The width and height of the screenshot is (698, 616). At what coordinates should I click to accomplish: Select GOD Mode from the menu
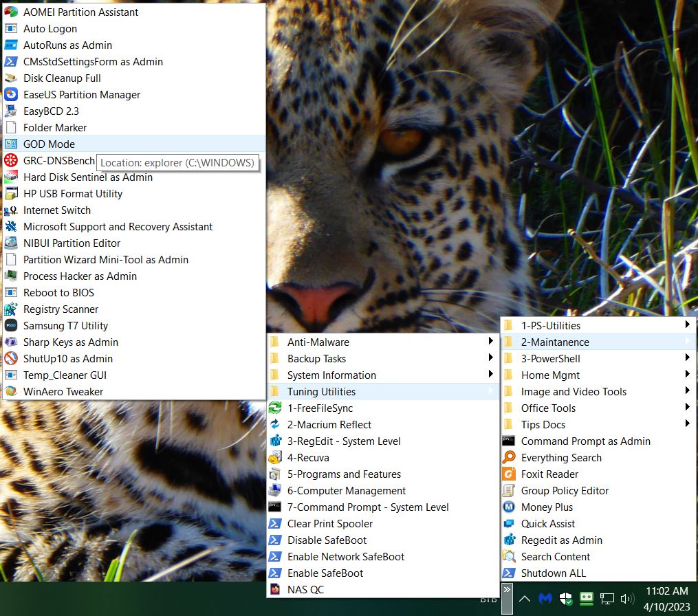pos(49,144)
